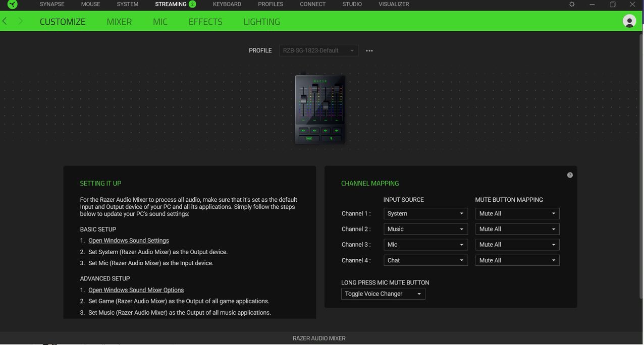Viewport: 644px width, 345px height.
Task: Go to the Profiles tab
Action: point(271,4)
